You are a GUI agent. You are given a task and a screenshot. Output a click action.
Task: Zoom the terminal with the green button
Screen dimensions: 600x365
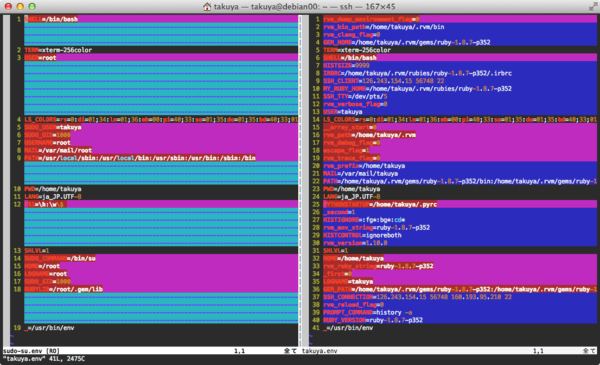click(32, 7)
